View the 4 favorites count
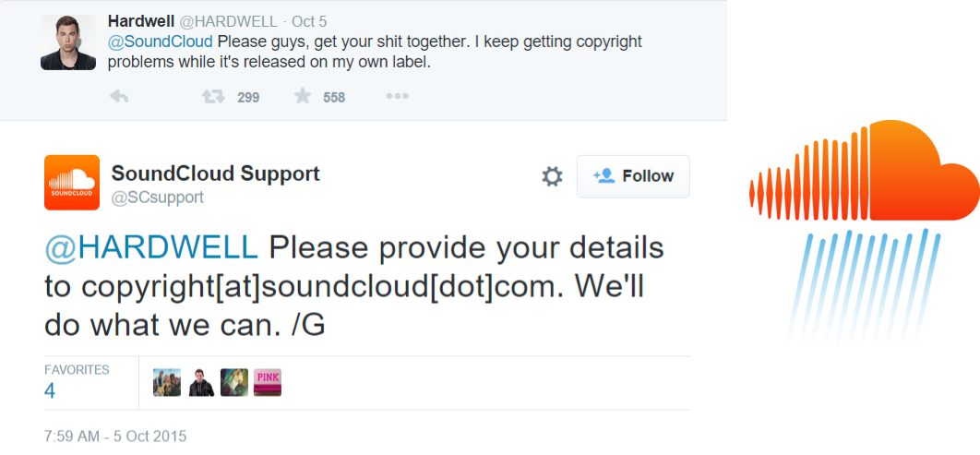The width and height of the screenshot is (980, 455). pyautogui.click(x=50, y=390)
